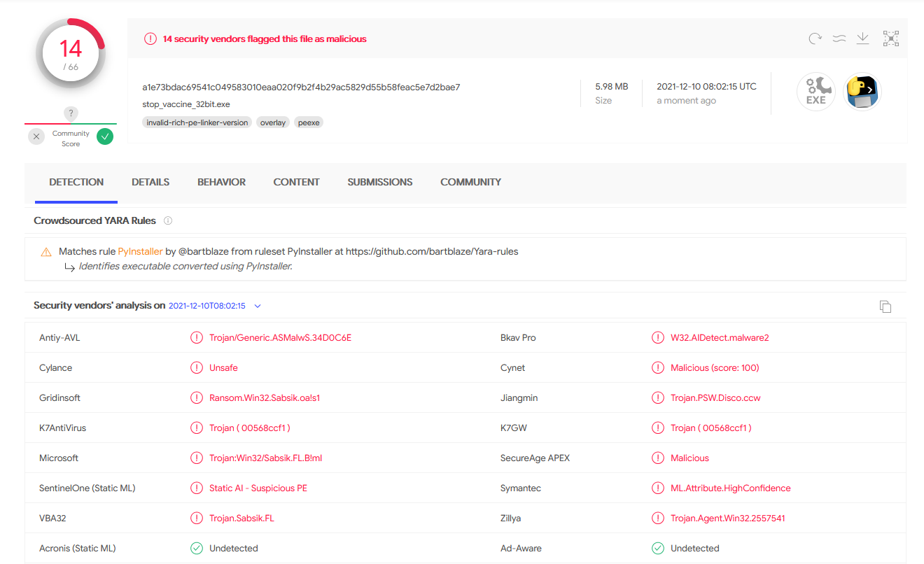Click the EXE file type icon

(815, 92)
